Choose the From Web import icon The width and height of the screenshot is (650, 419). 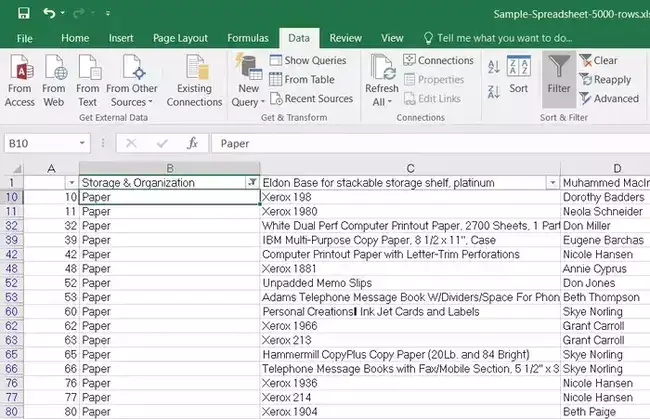click(x=54, y=80)
